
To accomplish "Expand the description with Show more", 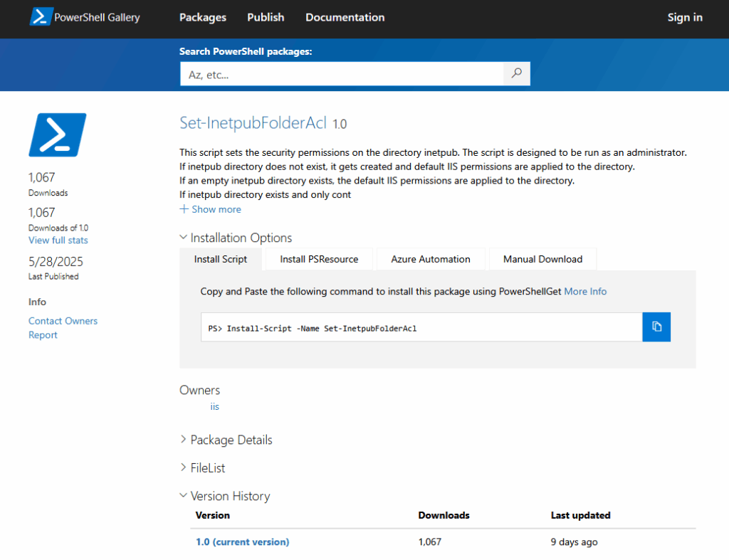I will [211, 209].
